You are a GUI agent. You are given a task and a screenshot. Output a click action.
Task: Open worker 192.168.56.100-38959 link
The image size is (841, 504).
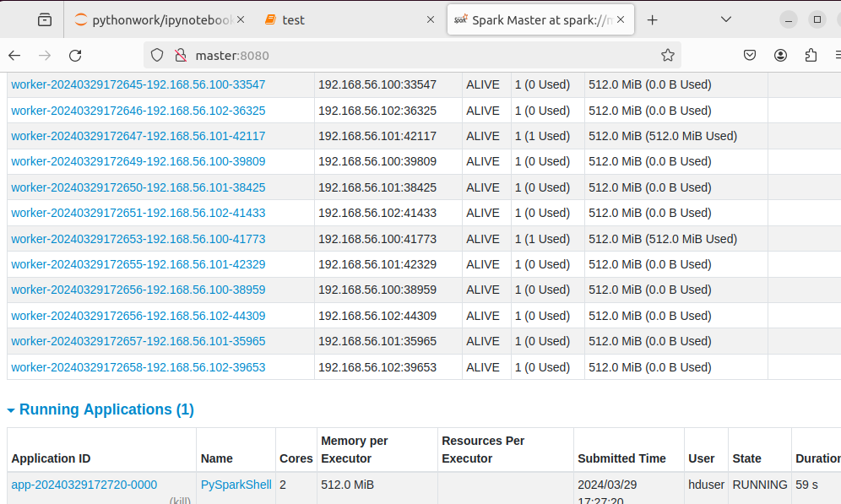[138, 290]
